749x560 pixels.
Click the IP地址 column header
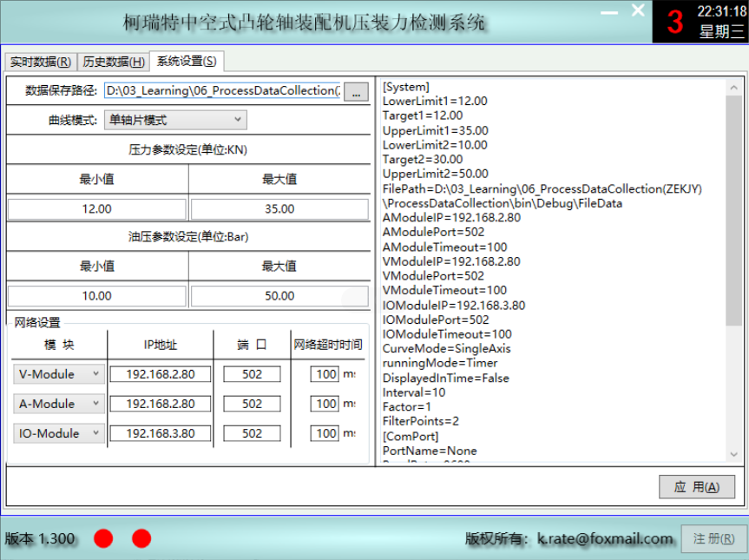pyautogui.click(x=161, y=345)
